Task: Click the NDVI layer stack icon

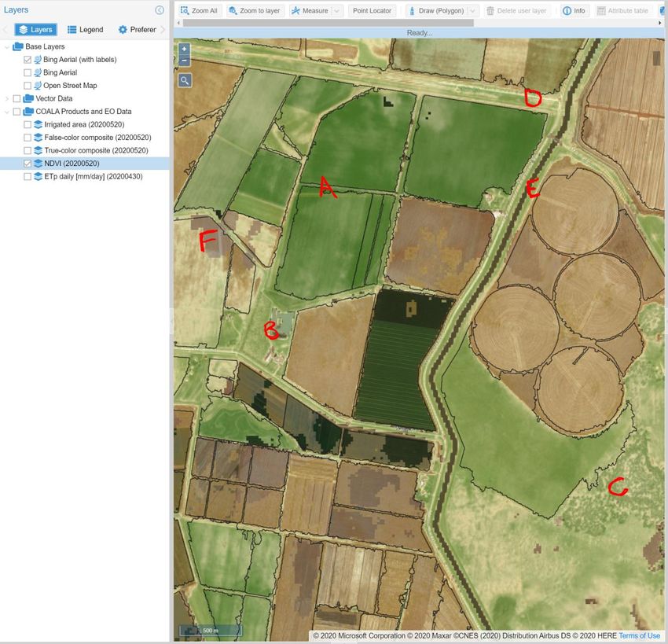Action: point(38,164)
